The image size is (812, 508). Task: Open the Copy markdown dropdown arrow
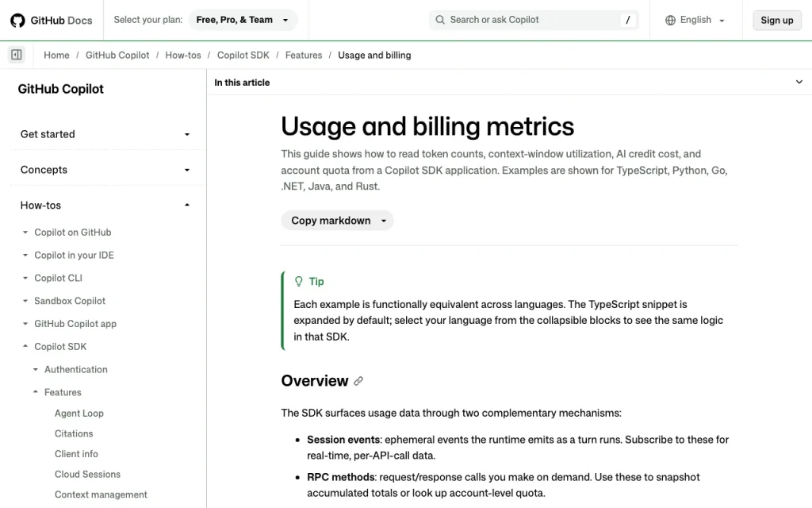(384, 221)
